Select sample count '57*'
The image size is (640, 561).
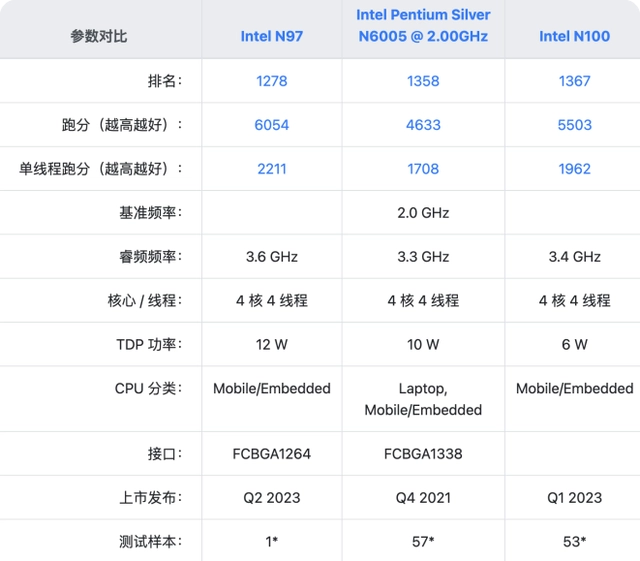(423, 542)
